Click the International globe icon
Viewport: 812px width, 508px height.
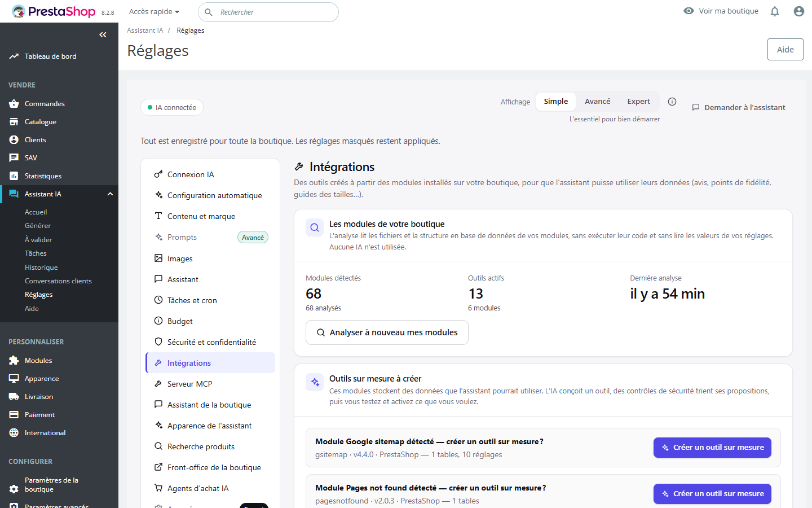(x=14, y=433)
